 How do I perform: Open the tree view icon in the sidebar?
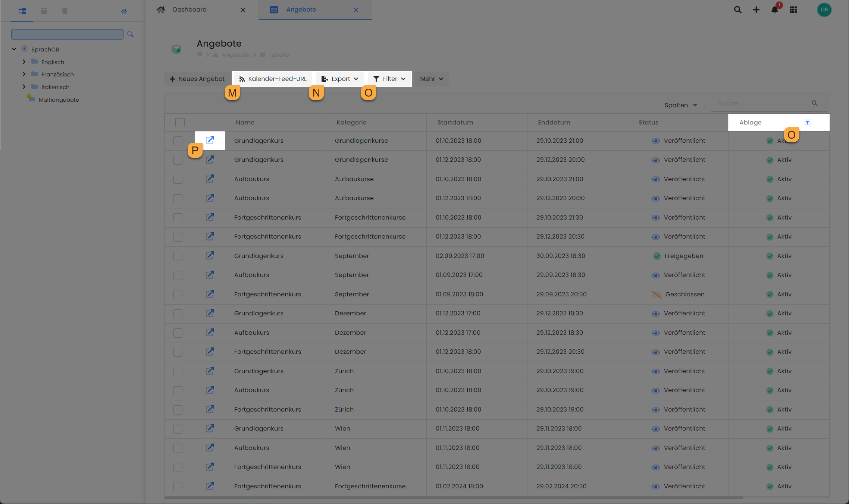(22, 11)
